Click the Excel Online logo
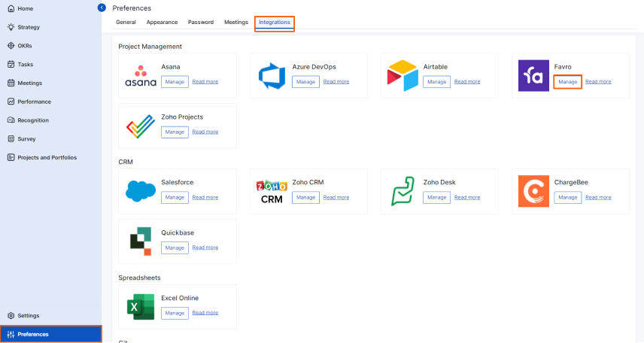 coord(141,306)
